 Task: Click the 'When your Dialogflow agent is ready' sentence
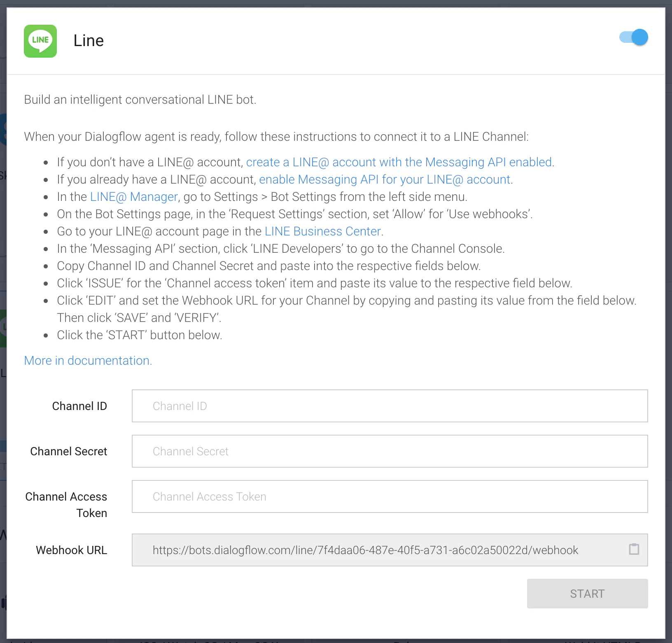tap(276, 137)
